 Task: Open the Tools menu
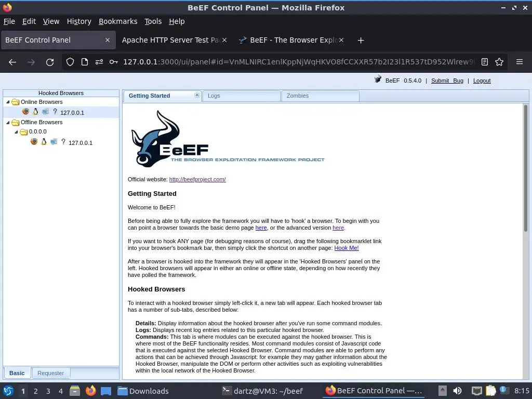153,21
